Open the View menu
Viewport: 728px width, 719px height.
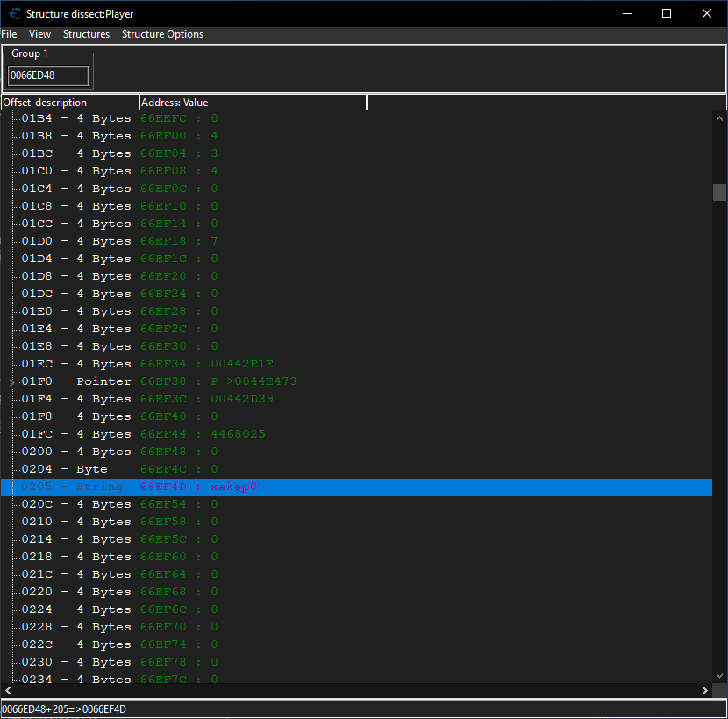(39, 34)
